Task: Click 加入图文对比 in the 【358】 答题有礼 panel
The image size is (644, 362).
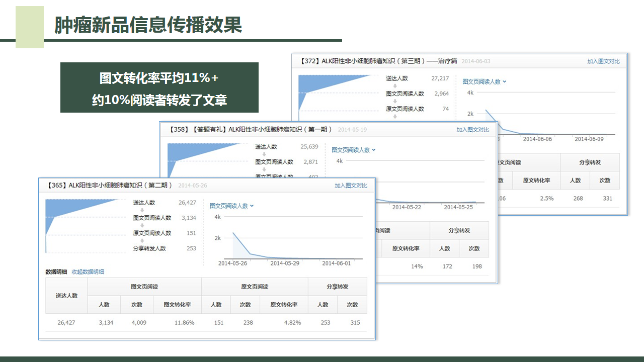Action: (472, 130)
